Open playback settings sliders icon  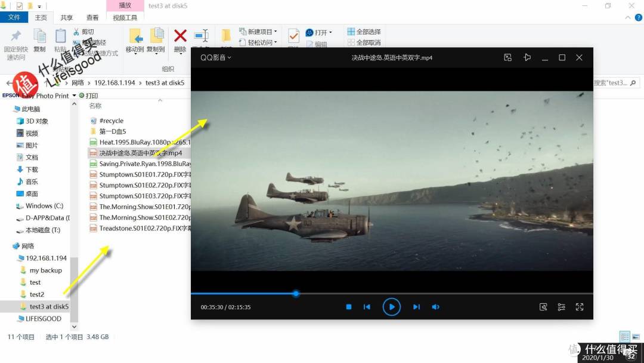(562, 307)
